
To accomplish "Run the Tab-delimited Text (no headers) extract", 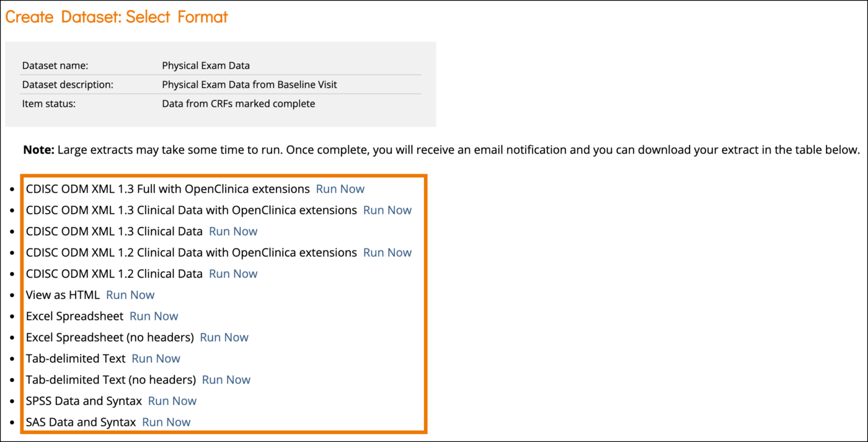I will (x=226, y=379).
